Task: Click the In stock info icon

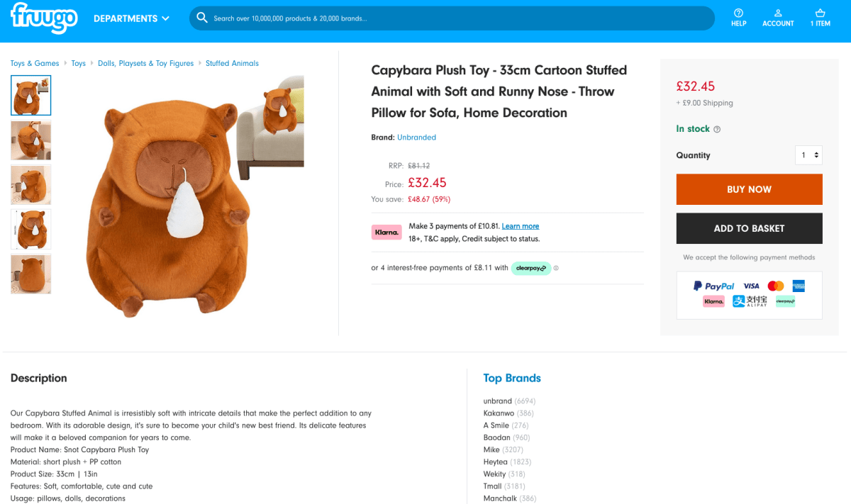Action: coord(717,130)
